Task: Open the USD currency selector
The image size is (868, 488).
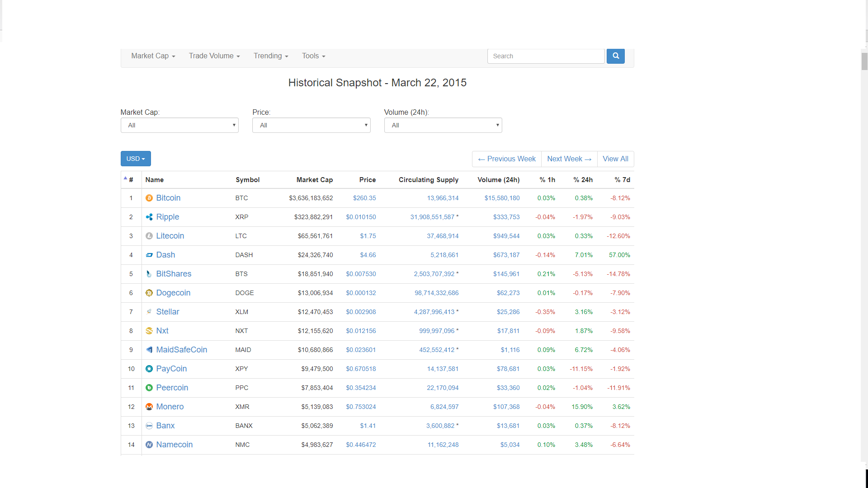Action: tap(136, 159)
